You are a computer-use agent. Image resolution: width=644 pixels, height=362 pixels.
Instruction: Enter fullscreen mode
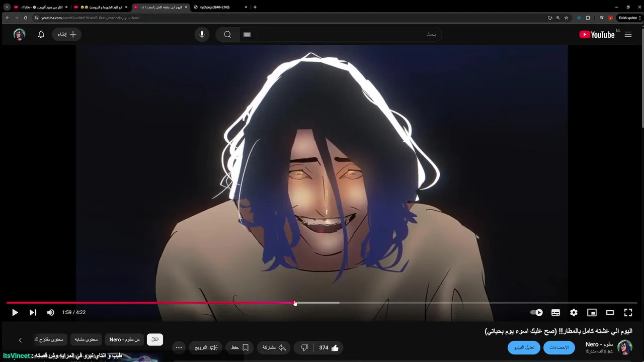point(628,312)
